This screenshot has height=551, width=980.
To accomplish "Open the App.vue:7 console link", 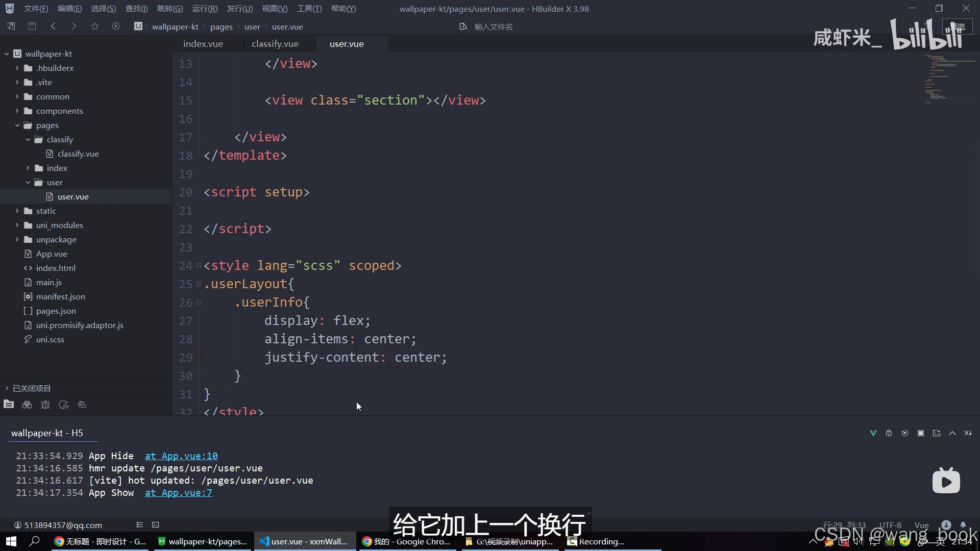I will point(178,493).
